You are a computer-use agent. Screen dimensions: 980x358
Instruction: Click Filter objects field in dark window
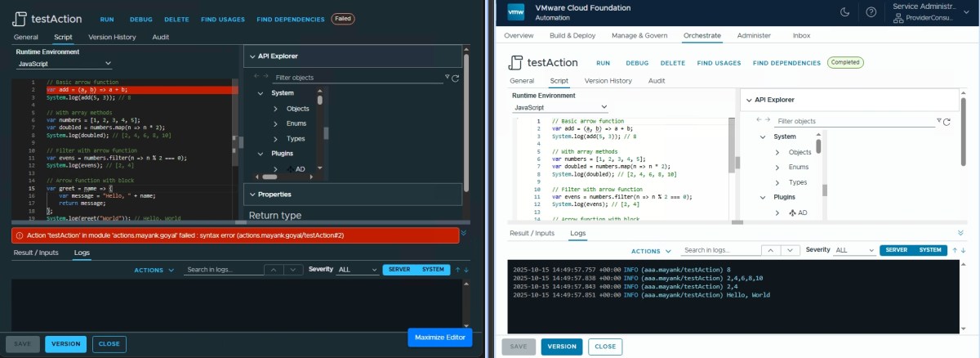(x=359, y=78)
